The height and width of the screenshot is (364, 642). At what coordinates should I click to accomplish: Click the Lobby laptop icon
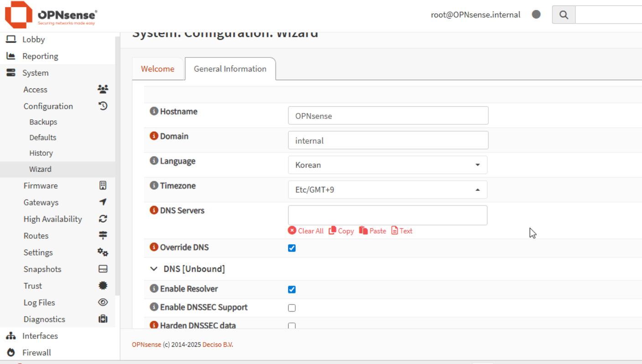pyautogui.click(x=11, y=40)
